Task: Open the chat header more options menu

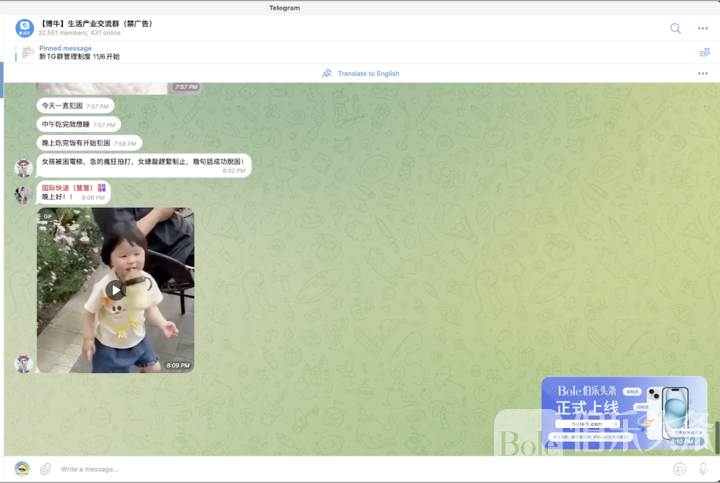Action: [703, 28]
